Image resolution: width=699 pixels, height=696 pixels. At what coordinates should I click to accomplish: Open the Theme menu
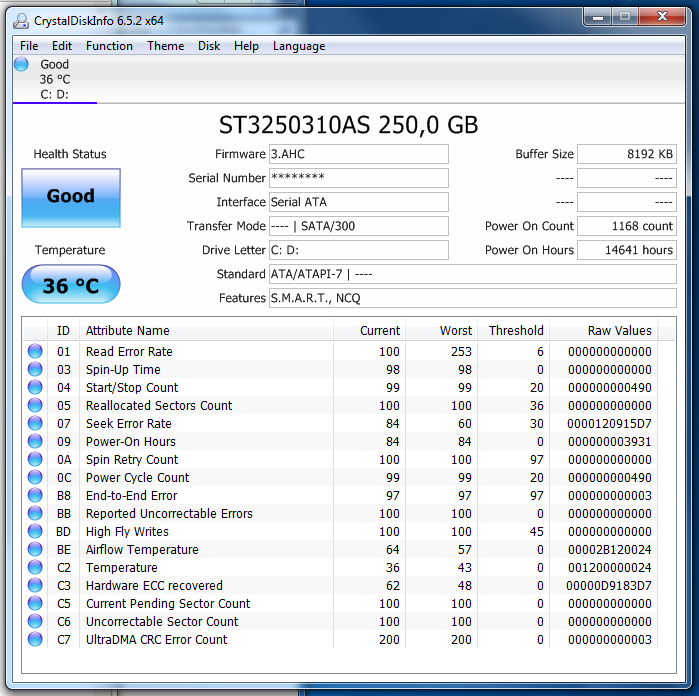(165, 46)
